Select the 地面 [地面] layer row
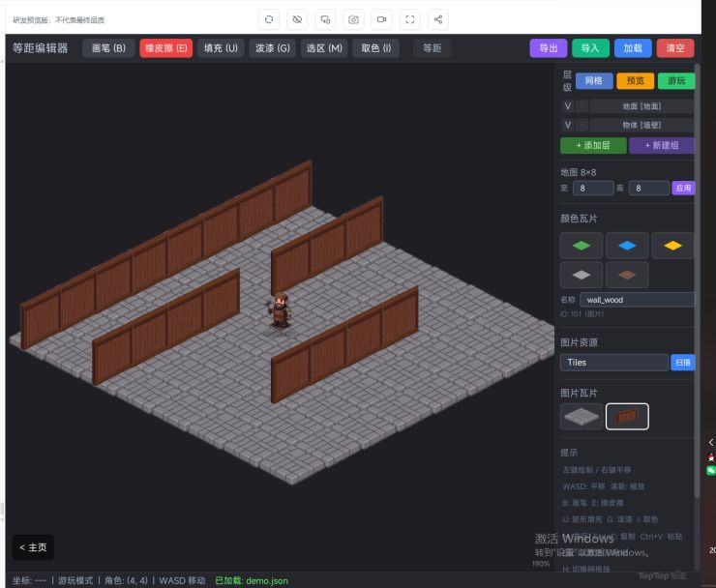716x588 pixels. [641, 106]
